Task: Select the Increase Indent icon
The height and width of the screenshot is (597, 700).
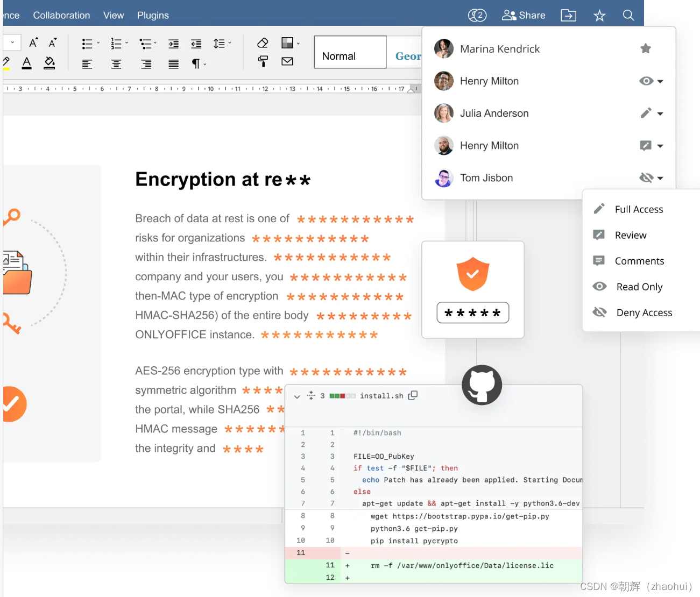Action: coord(173,44)
